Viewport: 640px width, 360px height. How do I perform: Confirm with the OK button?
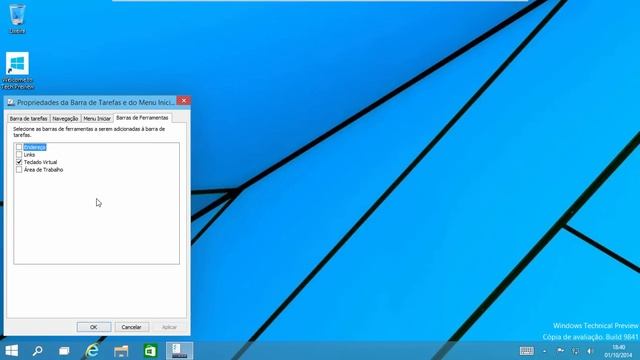point(94,327)
